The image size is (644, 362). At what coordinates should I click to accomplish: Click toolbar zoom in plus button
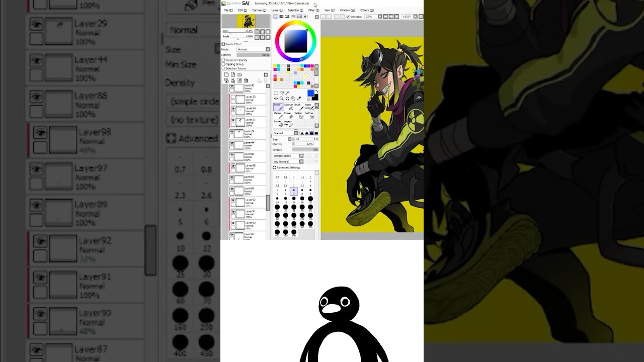(x=391, y=17)
